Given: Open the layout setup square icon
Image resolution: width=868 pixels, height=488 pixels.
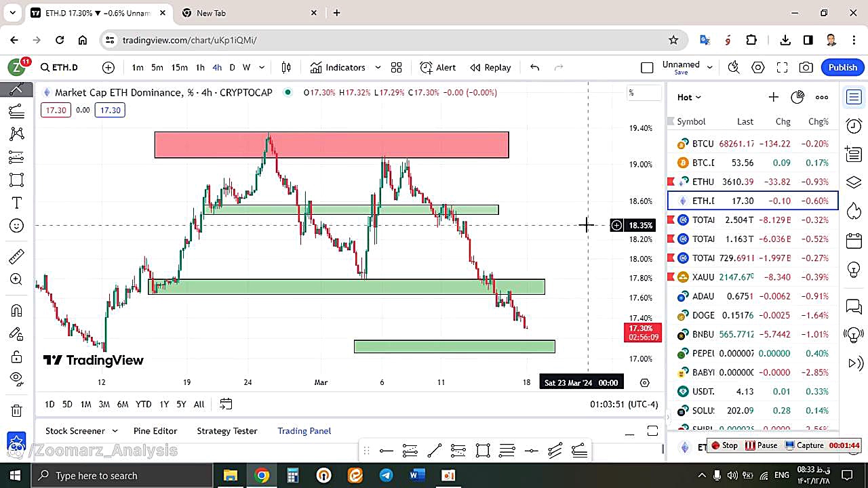Looking at the screenshot, I should [647, 67].
